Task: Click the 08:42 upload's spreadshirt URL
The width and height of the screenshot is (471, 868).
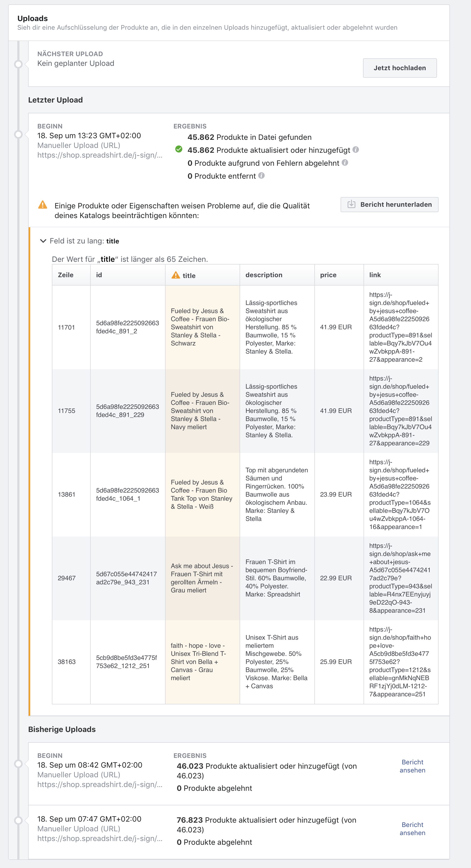Action: 100,784
